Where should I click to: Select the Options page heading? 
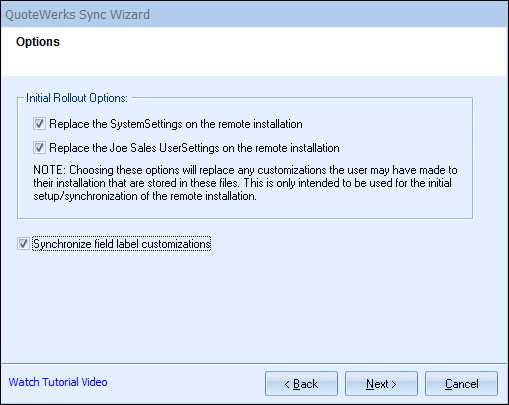pyautogui.click(x=38, y=42)
